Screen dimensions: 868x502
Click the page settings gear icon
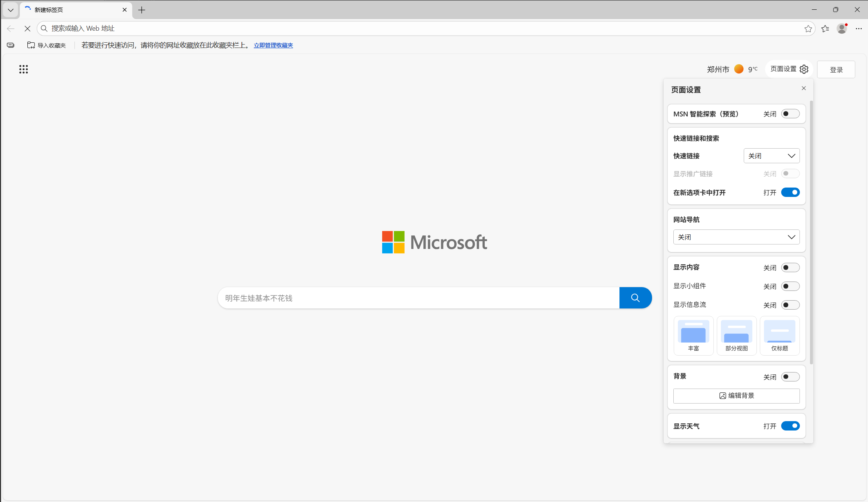(x=804, y=69)
